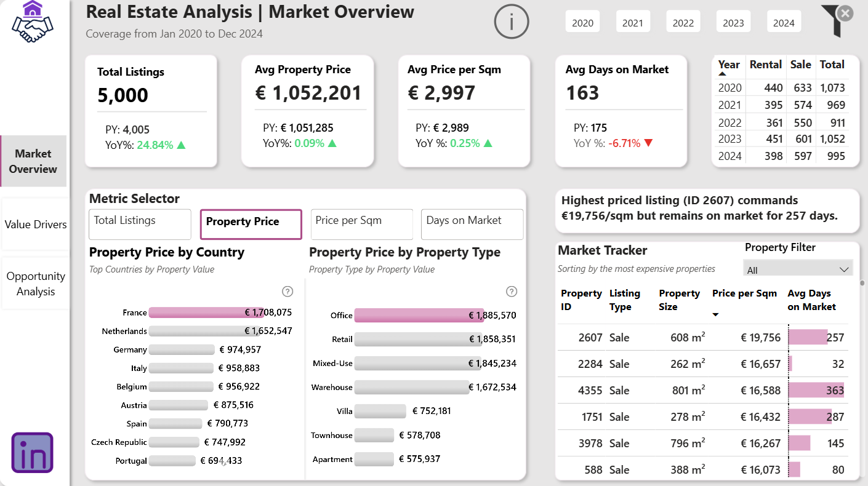Filter by year 2024
This screenshot has width=868, height=486.
[784, 22]
